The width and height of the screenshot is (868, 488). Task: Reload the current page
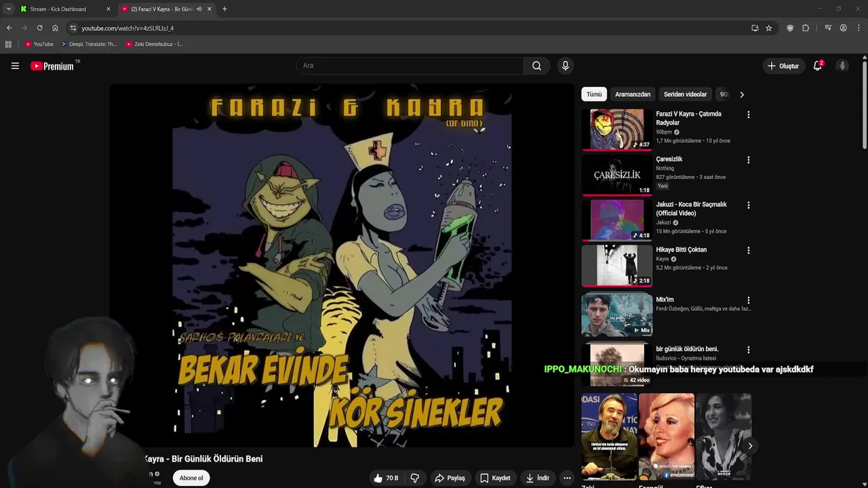(39, 28)
